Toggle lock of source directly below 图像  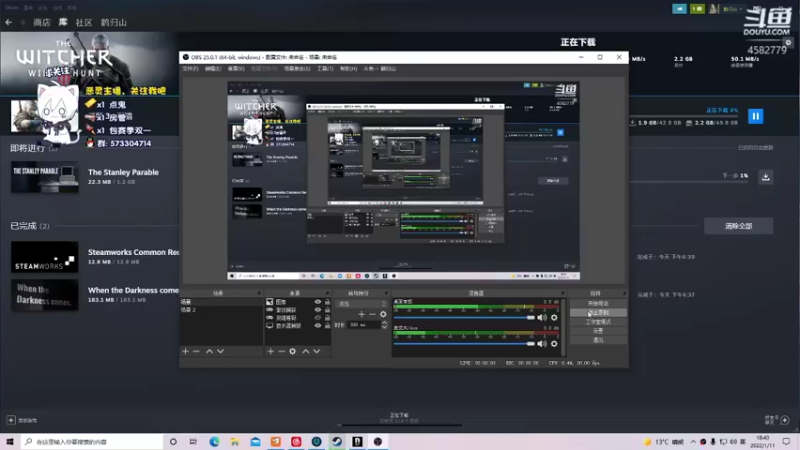pyautogui.click(x=328, y=310)
